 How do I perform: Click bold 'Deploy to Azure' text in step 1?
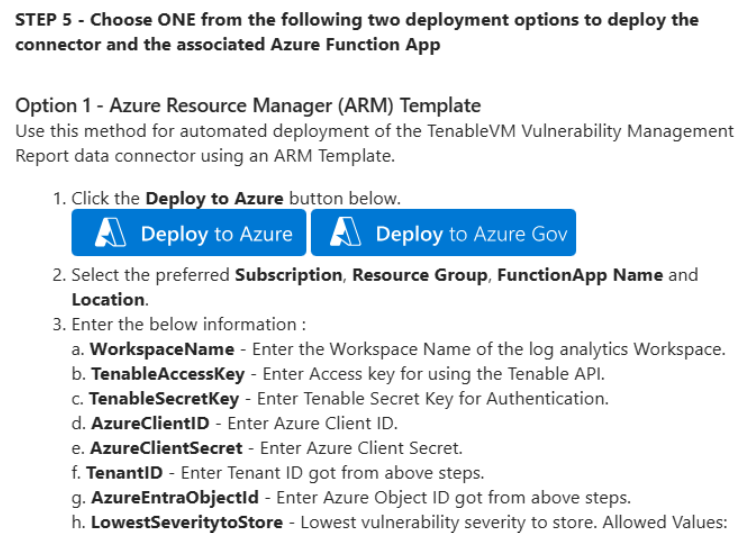coord(214,198)
